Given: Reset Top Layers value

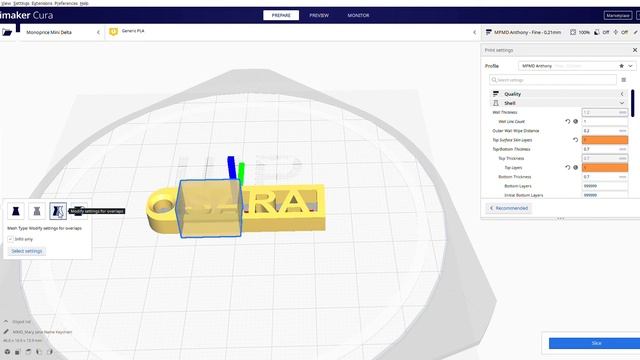Looking at the screenshot, I should [567, 167].
